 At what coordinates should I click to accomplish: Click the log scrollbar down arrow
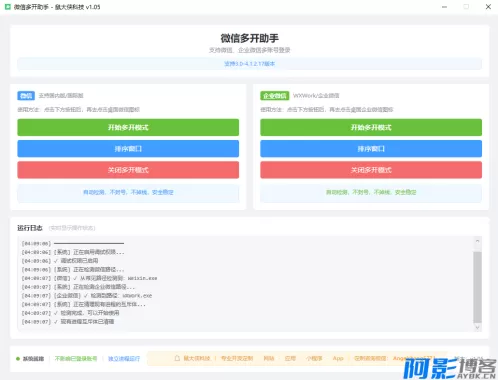477,327
